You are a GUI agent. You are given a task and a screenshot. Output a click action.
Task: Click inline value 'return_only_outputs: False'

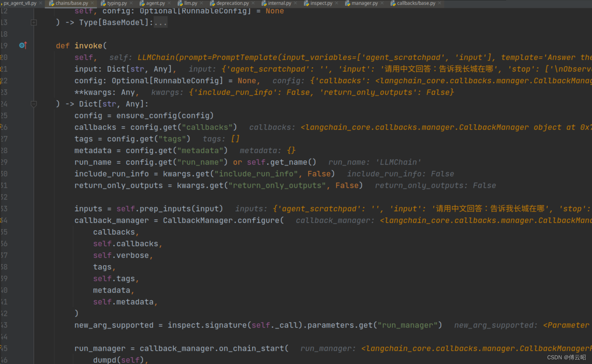435,185
